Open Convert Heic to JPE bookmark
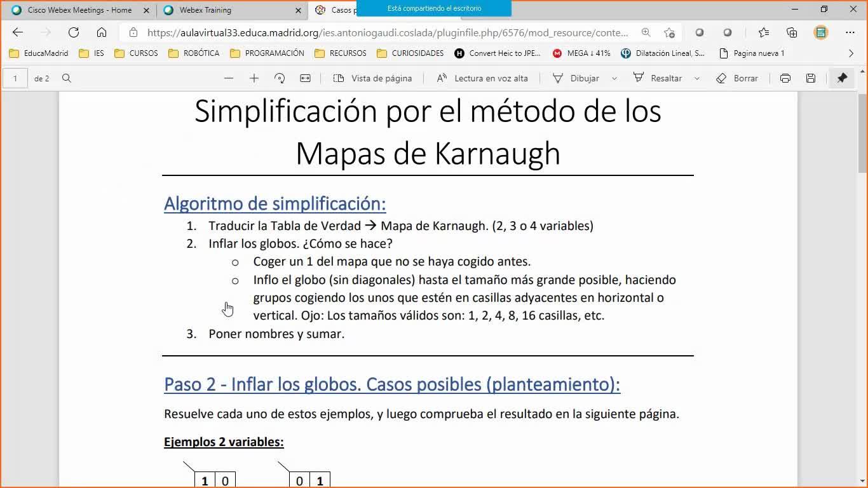The image size is (868, 488). point(498,53)
